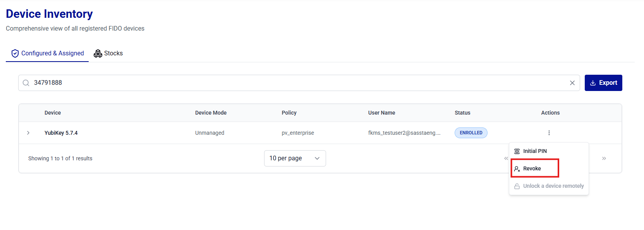Click the Policy column header
Image resolution: width=644 pixels, height=230 pixels.
coord(289,113)
